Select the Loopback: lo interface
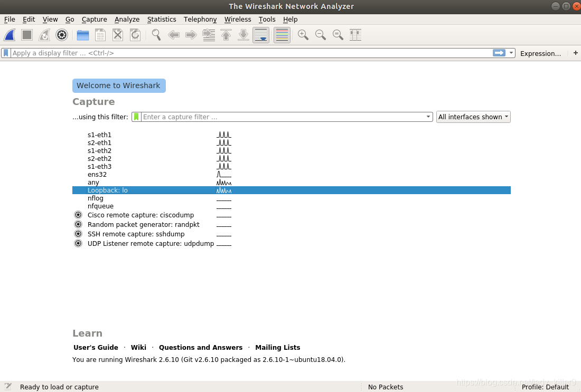This screenshot has width=581, height=392. pos(291,190)
